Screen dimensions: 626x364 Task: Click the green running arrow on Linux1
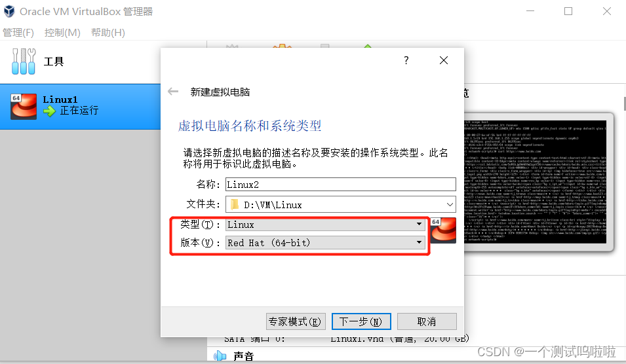50,111
